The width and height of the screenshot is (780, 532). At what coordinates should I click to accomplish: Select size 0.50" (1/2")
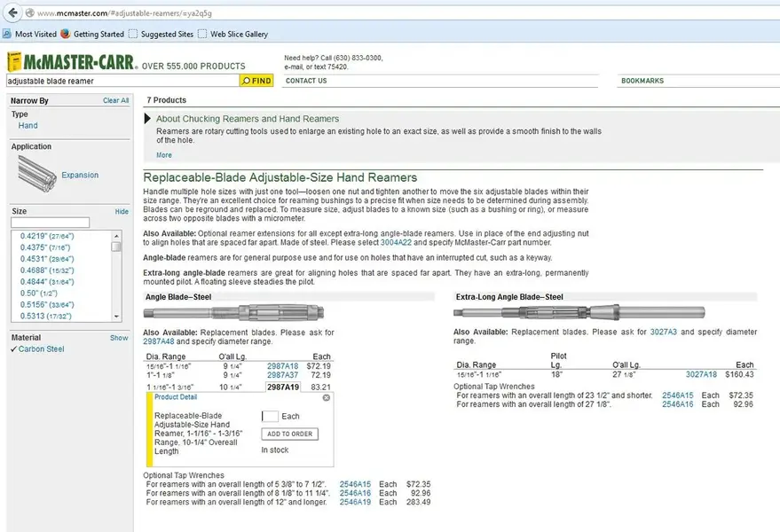(39, 293)
